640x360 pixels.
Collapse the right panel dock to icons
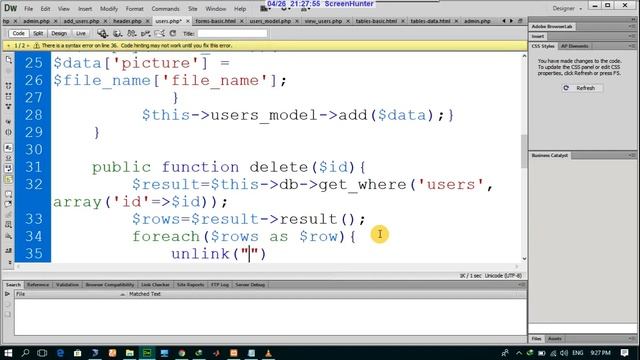coord(632,20)
